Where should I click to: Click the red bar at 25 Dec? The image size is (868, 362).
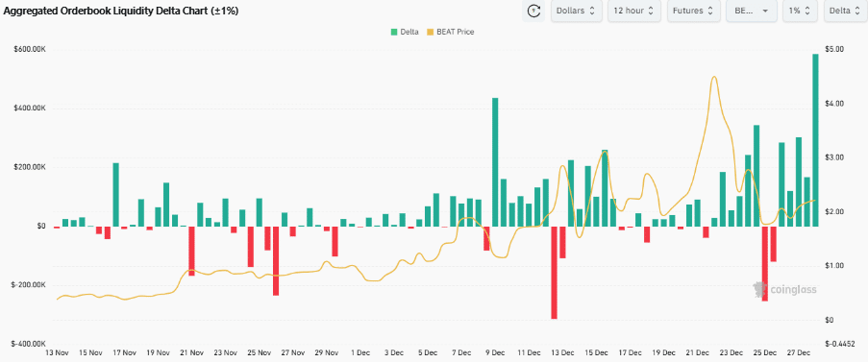pyautogui.click(x=764, y=264)
